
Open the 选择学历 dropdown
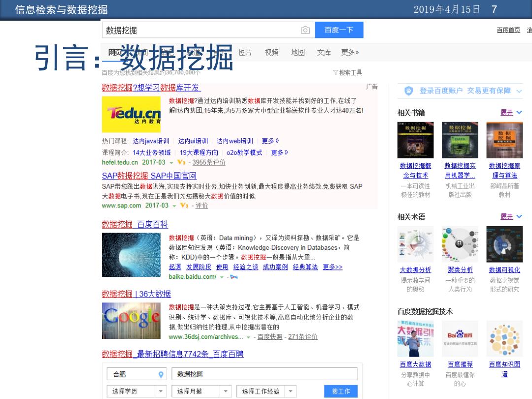(137, 391)
